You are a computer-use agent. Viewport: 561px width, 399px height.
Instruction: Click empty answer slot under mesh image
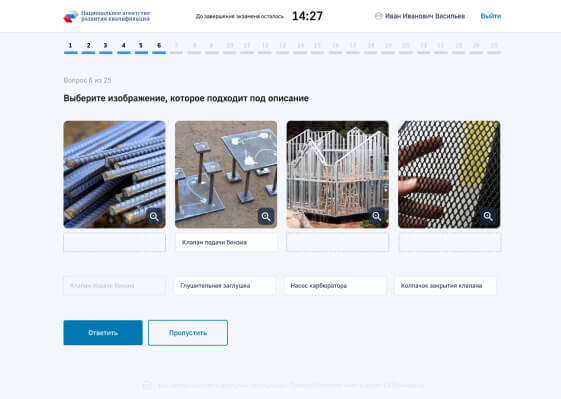click(450, 242)
